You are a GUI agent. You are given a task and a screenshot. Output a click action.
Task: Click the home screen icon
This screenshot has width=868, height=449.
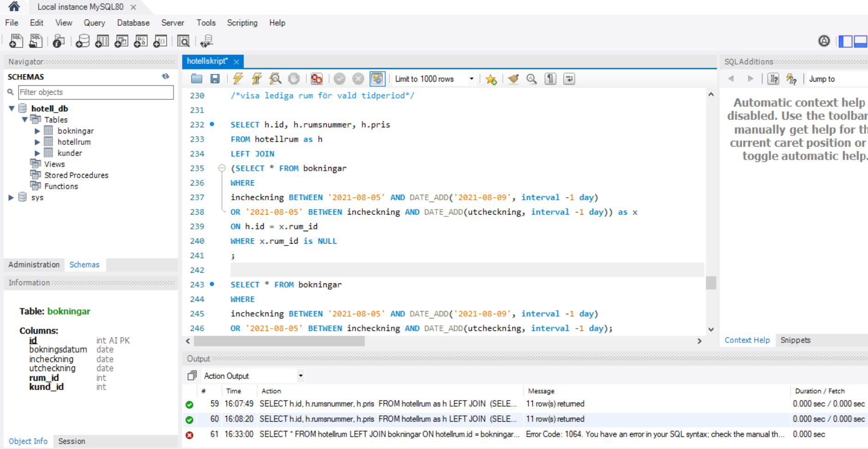click(x=14, y=6)
